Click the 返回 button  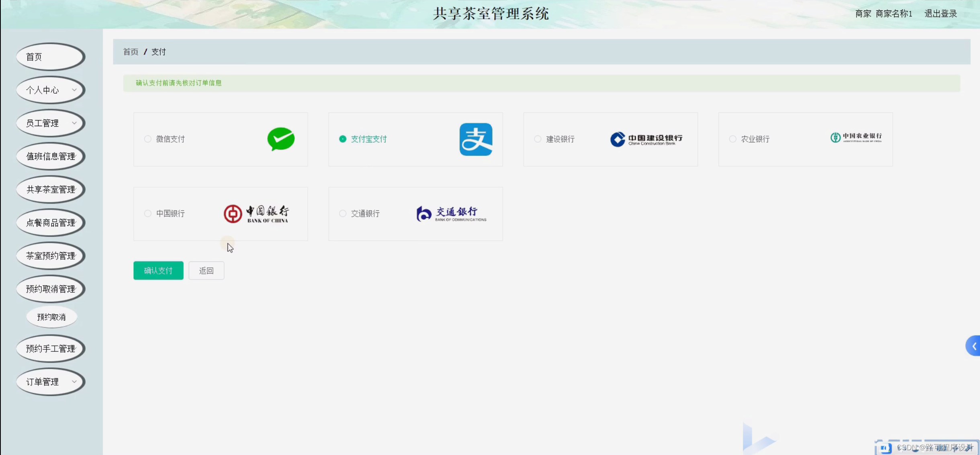tap(206, 271)
